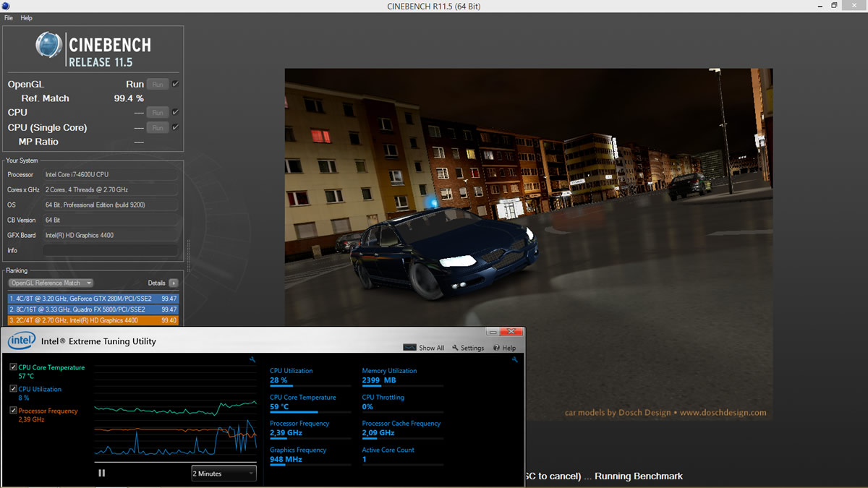The height and width of the screenshot is (488, 868).
Task: Uncheck Processor Frequency graph checkbox
Action: click(14, 411)
